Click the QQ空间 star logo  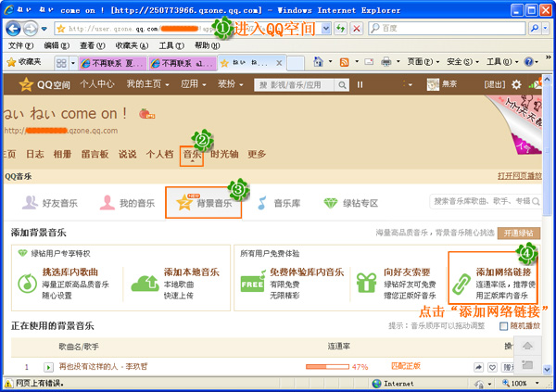(x=26, y=84)
